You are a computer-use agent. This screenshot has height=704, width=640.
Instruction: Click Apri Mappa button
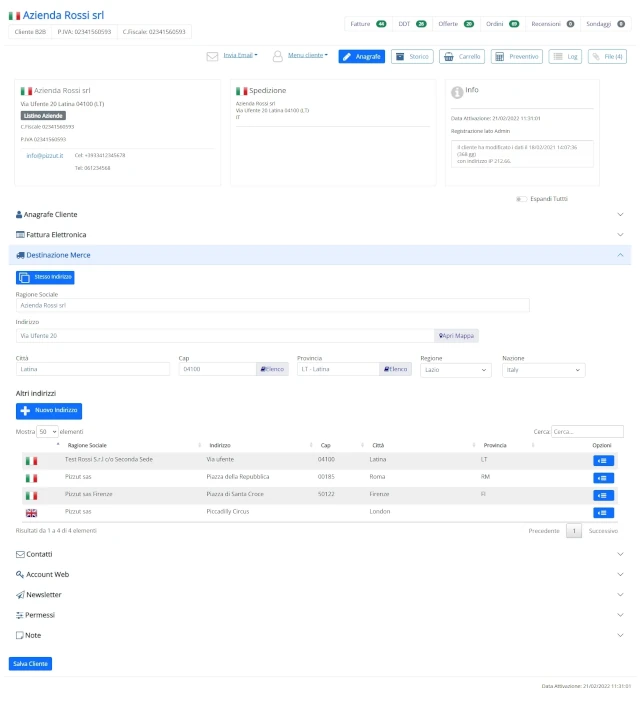tap(456, 336)
